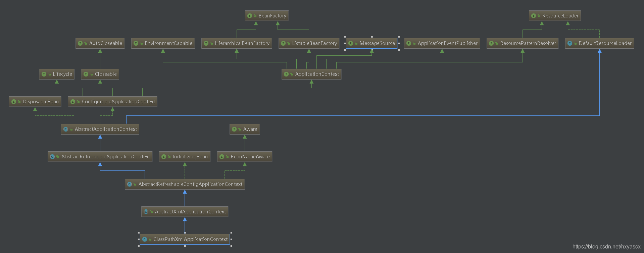Image resolution: width=644 pixels, height=253 pixels.
Task: Select the EnvironmentCapable node
Action: click(163, 43)
